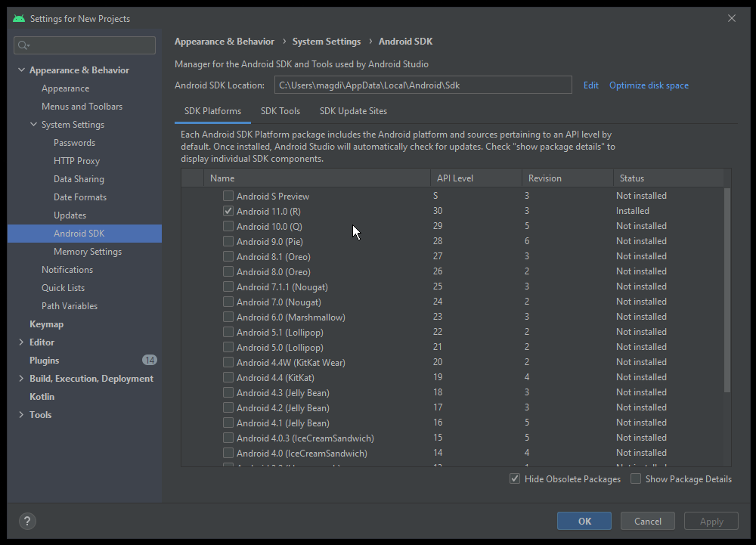This screenshot has width=756, height=545.
Task: Select the Android 4.0 (IceCreamSandwich) row name
Action: 302,453
